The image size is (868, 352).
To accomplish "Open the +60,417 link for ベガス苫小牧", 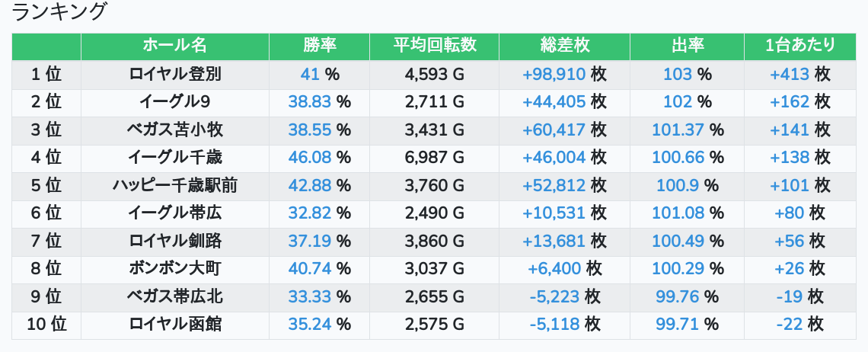I will click(554, 130).
